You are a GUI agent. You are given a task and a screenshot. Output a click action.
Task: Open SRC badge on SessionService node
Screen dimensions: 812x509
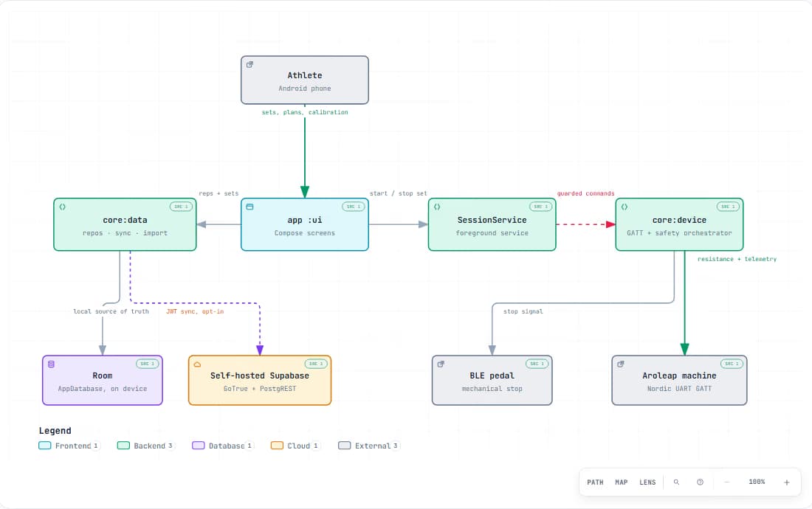point(540,207)
